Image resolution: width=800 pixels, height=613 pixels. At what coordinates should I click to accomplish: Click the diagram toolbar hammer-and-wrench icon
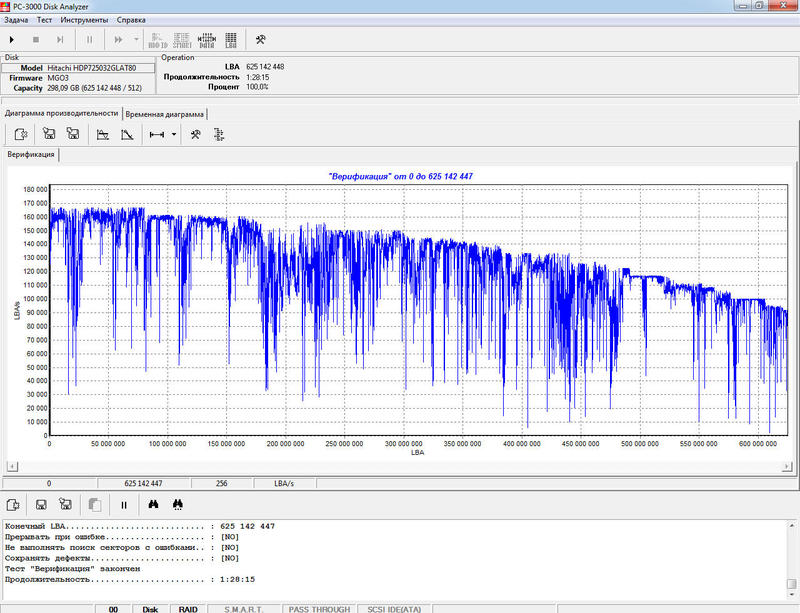196,134
